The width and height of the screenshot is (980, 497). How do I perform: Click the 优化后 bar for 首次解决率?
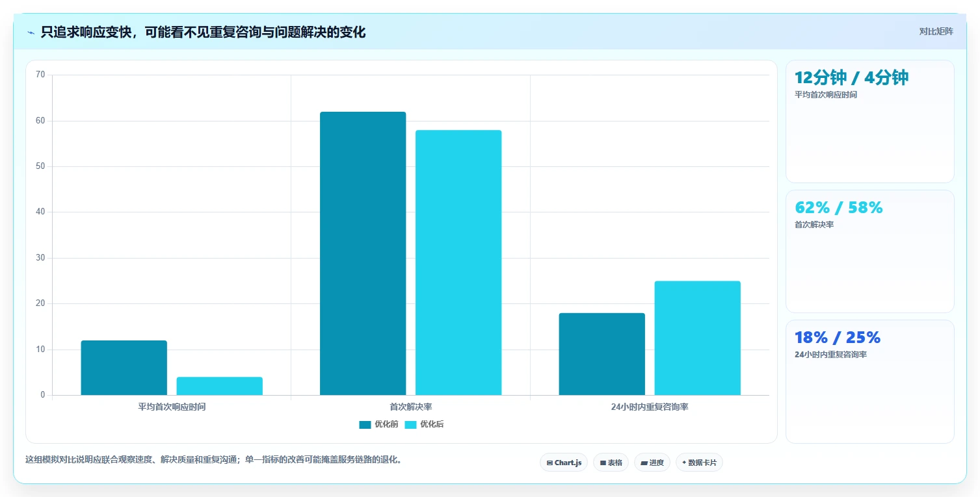pyautogui.click(x=458, y=262)
